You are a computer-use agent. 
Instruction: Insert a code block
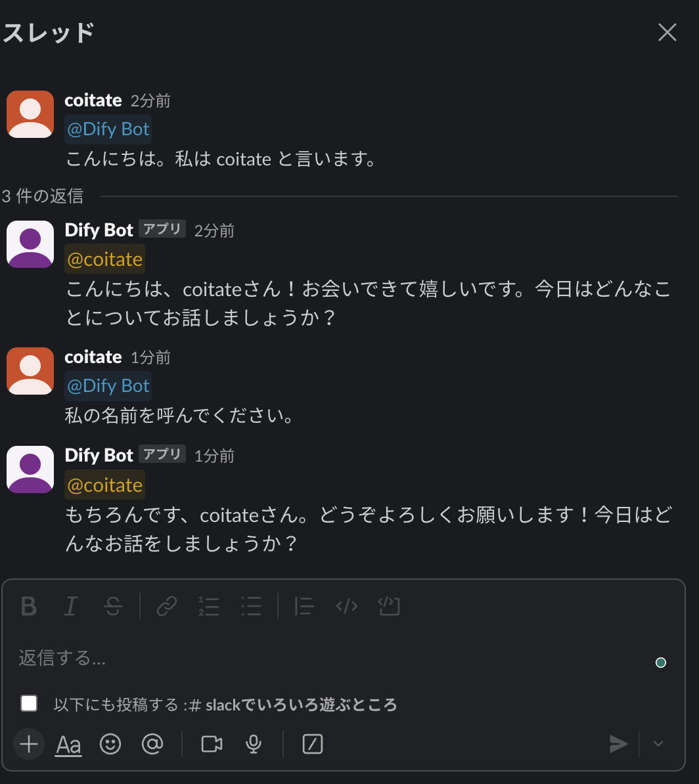[x=389, y=606]
